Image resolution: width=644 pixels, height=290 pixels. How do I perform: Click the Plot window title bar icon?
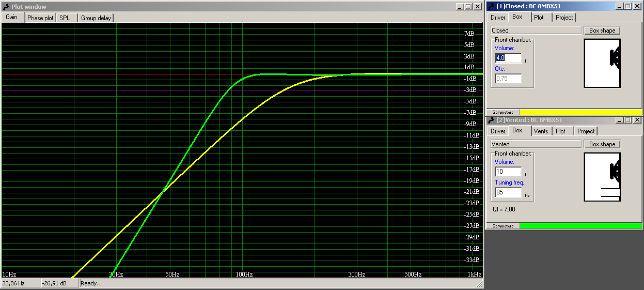[x=6, y=7]
